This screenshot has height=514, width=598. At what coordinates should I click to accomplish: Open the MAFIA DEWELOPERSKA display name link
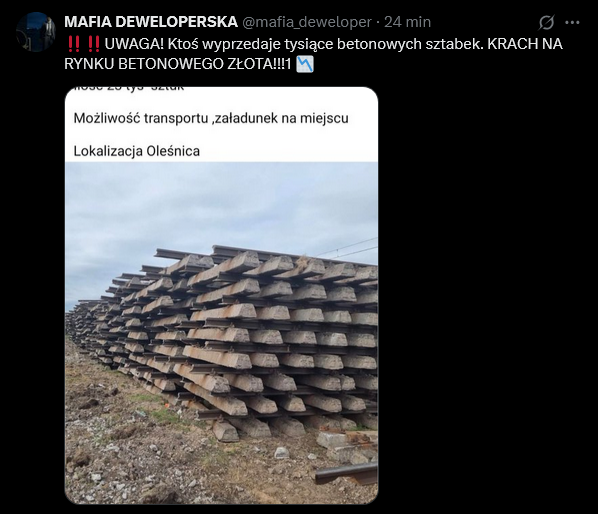pos(151,22)
